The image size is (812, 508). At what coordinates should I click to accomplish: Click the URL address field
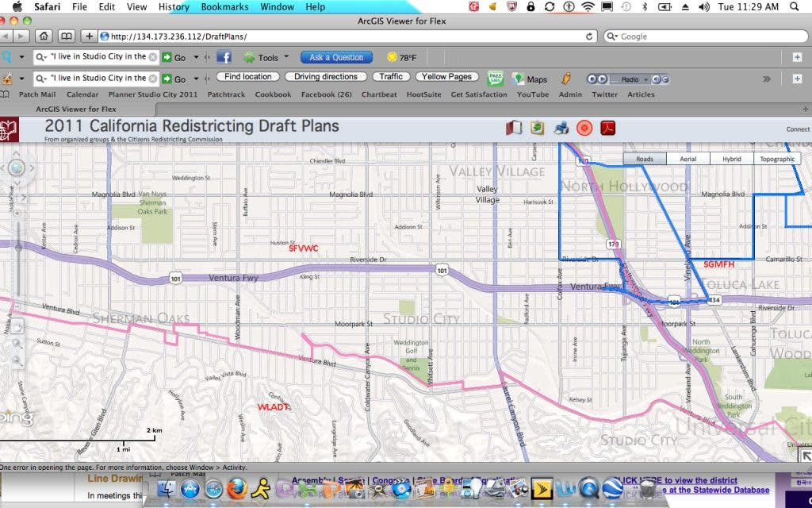pyautogui.click(x=347, y=37)
